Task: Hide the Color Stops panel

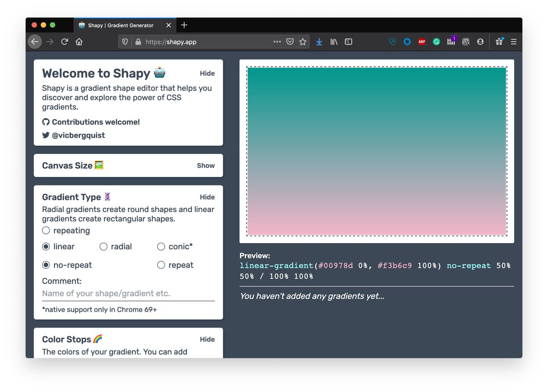Action: pos(207,339)
